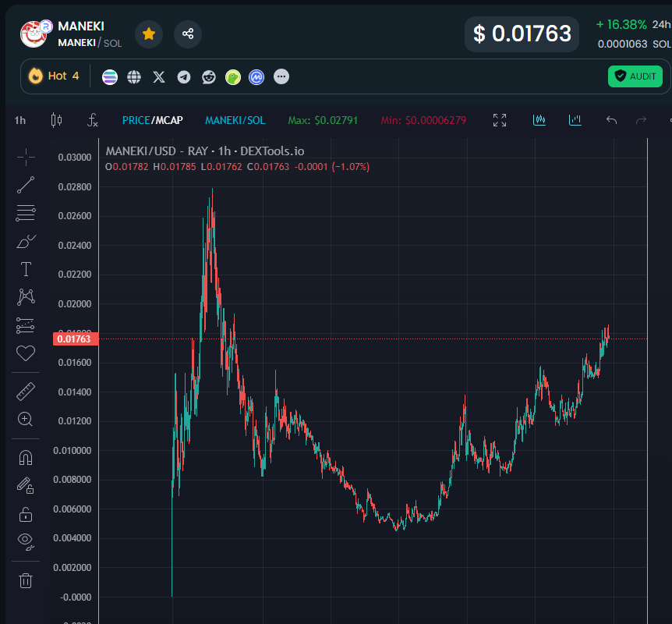This screenshot has height=624, width=672.
Task: Redo last chart action
Action: pyautogui.click(x=641, y=120)
